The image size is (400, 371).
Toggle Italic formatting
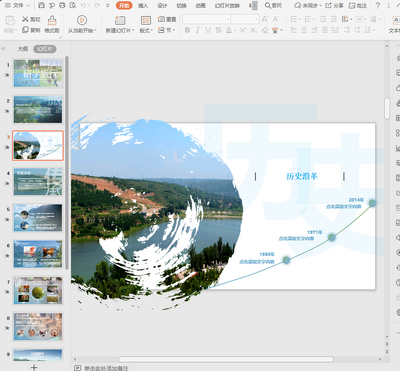coord(198,30)
